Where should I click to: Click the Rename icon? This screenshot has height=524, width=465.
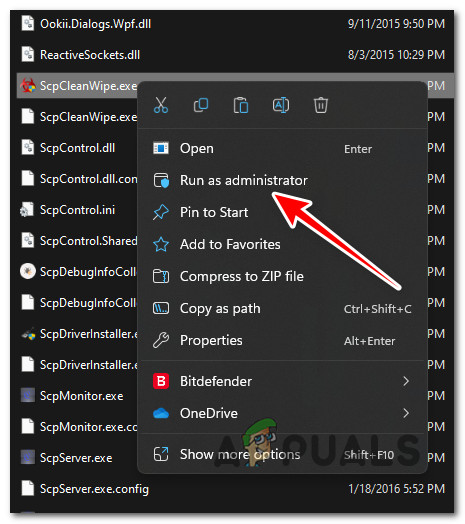pyautogui.click(x=281, y=105)
